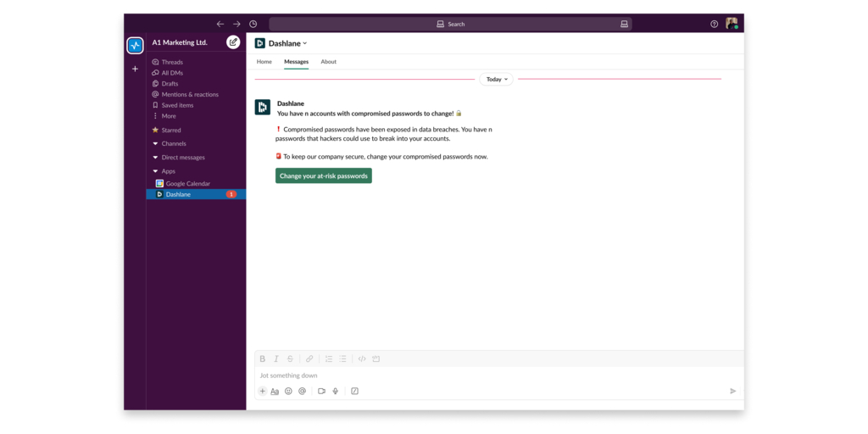Screen dimensions: 868x434
Task: Open the Today date dropdown
Action: tap(496, 79)
